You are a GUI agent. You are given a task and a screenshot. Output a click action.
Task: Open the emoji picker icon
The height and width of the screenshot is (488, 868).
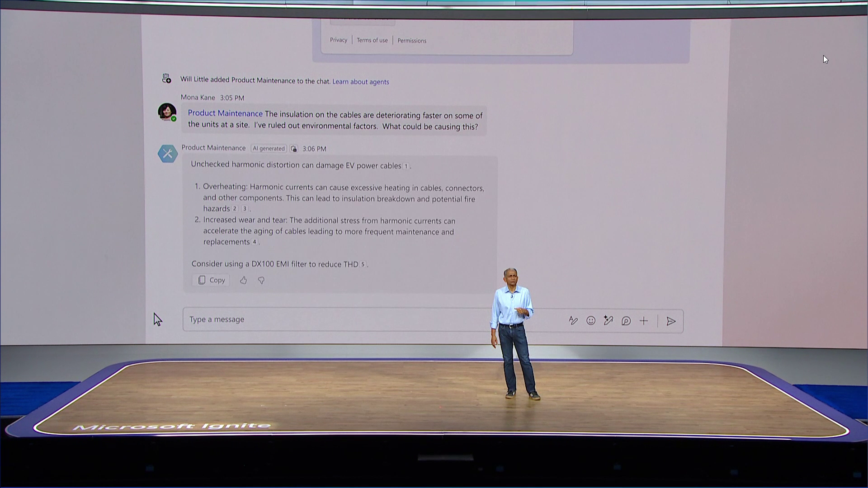(591, 321)
